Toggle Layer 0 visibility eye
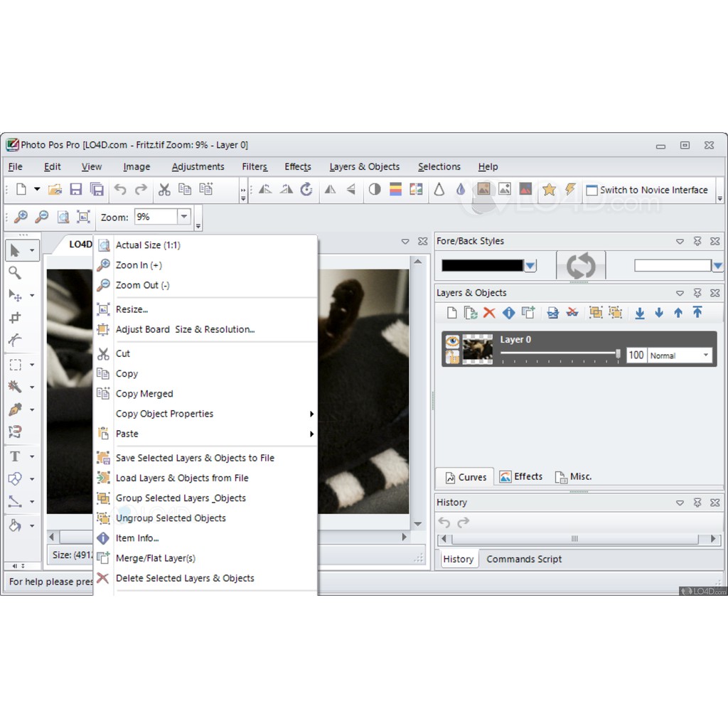 [x=452, y=342]
